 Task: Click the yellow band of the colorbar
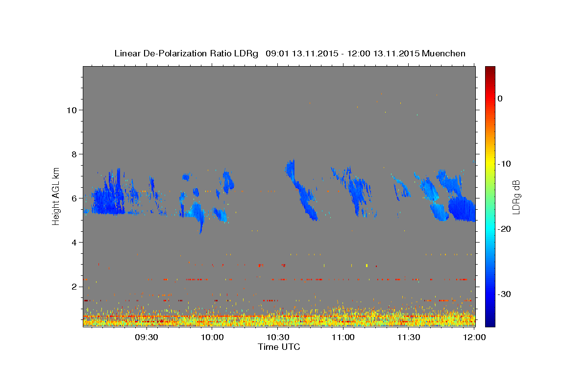pyautogui.click(x=490, y=164)
